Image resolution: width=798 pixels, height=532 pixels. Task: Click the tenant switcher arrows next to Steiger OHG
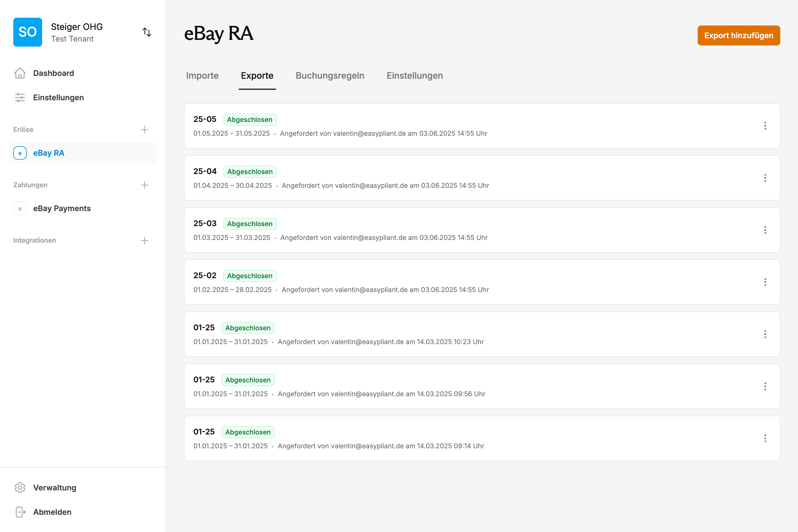(147, 32)
